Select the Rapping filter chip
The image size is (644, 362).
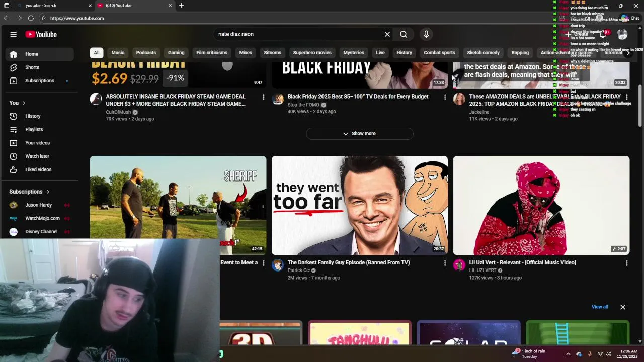point(520,53)
